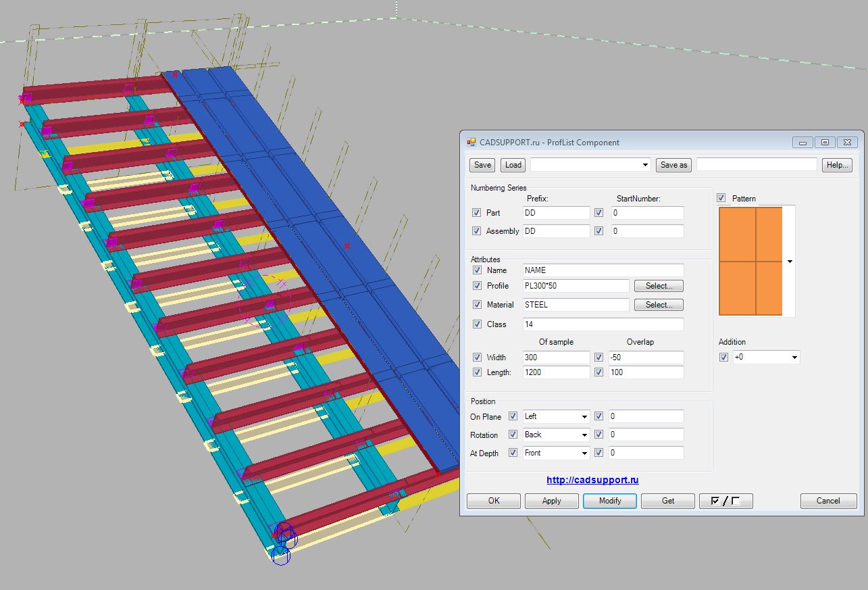Open the Pattern dropdown arrow
868x590 pixels.
(789, 262)
